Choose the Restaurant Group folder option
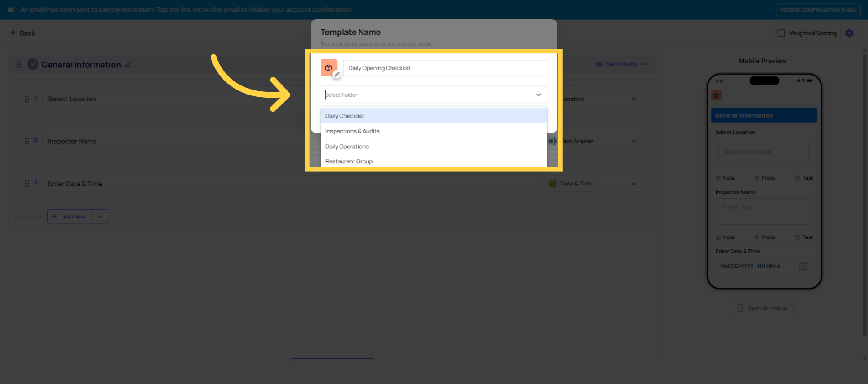Image resolution: width=868 pixels, height=384 pixels. tap(434, 161)
